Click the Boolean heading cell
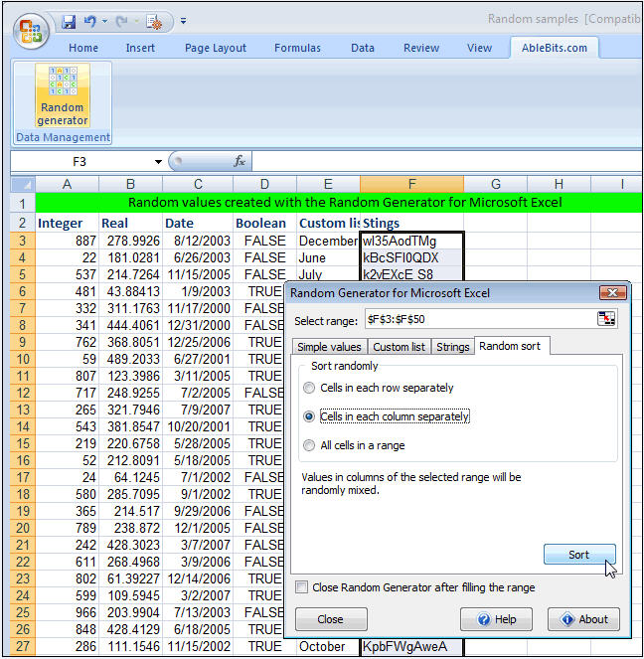 [264, 224]
